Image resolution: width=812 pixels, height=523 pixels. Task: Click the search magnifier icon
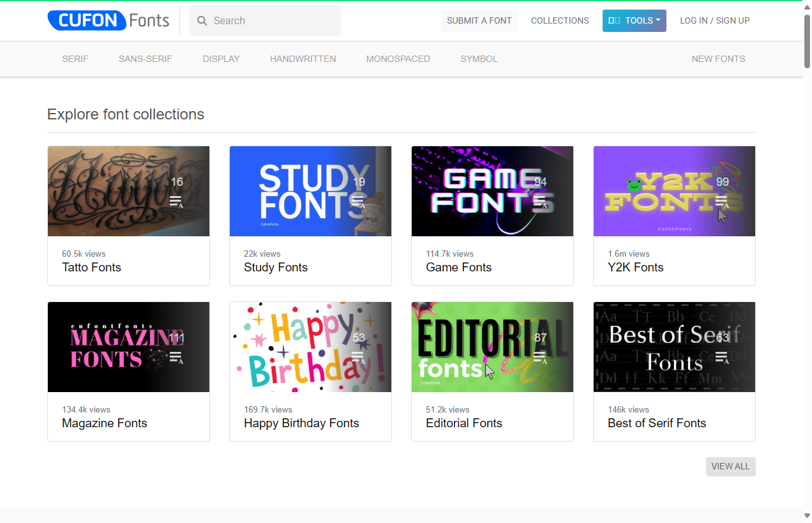[x=202, y=21]
